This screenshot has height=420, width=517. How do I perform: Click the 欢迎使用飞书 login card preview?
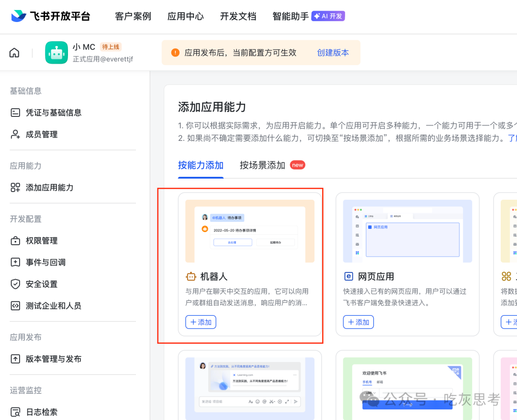407,388
